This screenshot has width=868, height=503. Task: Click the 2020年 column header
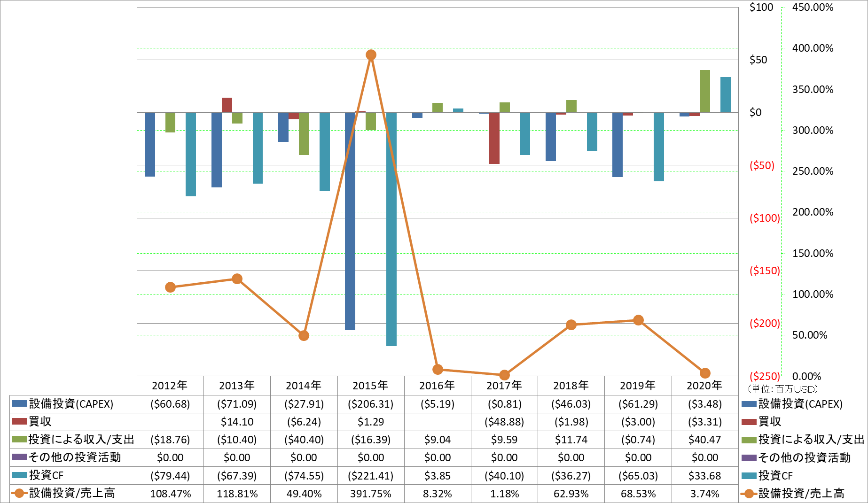click(x=704, y=386)
